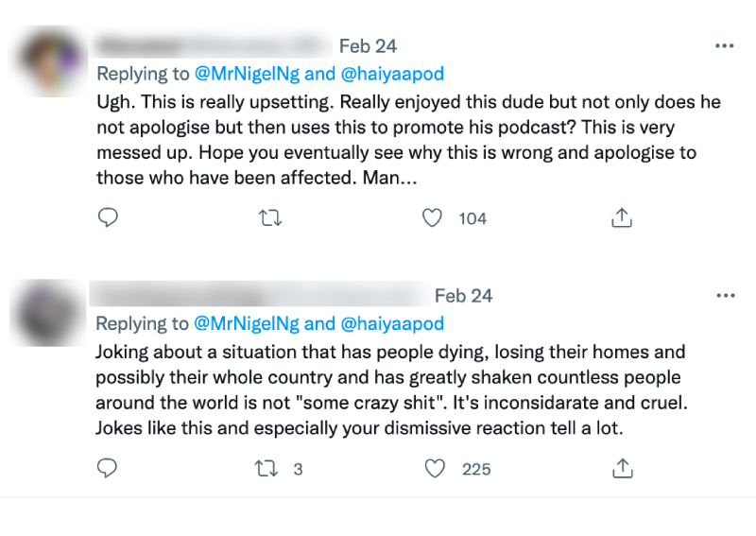This screenshot has height=536, width=756.
Task: Share the first tweet via upload icon
Action: pos(621,218)
